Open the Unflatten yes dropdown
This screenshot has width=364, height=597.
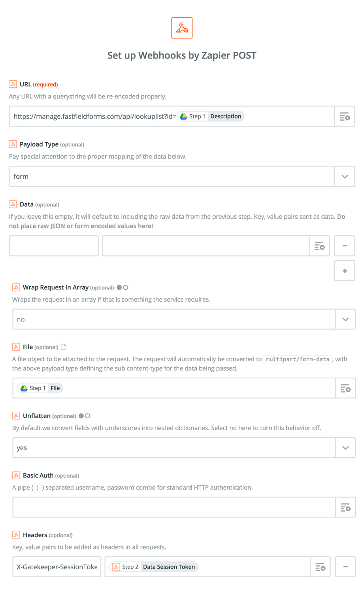[345, 448]
